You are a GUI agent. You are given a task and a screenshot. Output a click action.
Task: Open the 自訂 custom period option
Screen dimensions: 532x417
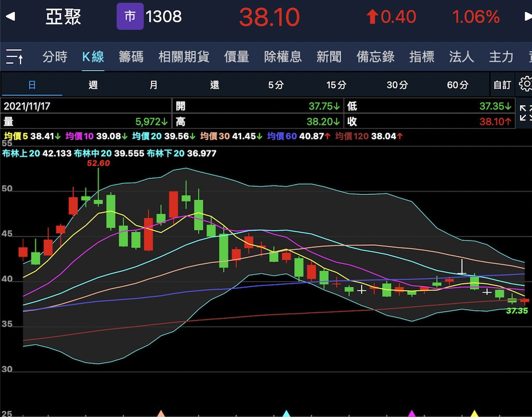(x=502, y=85)
